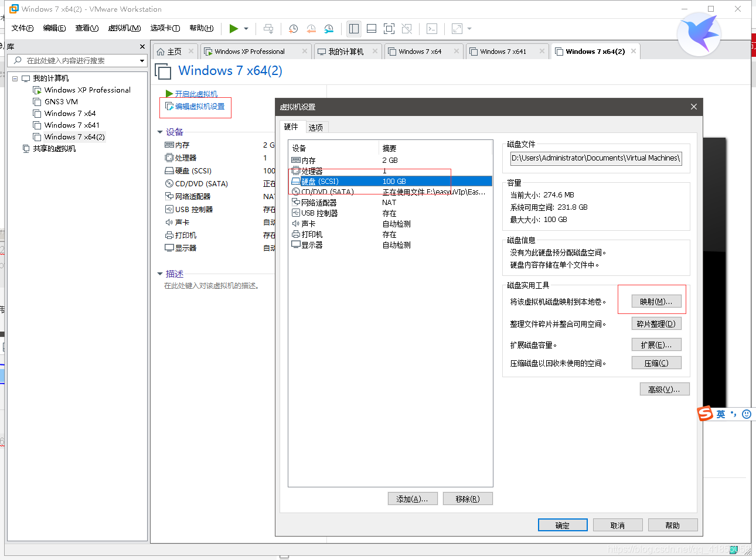Click the 压缩(C) button
The height and width of the screenshot is (560, 756).
point(656,363)
